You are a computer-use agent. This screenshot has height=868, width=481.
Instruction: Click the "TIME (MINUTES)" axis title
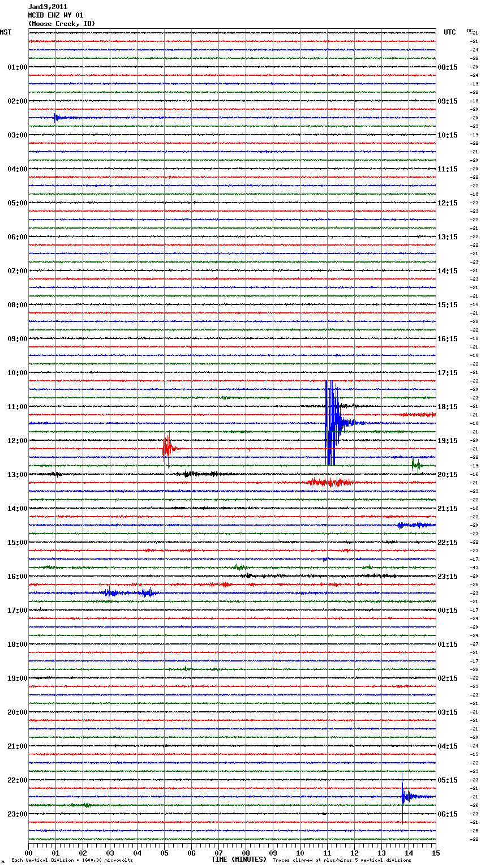(x=239, y=860)
